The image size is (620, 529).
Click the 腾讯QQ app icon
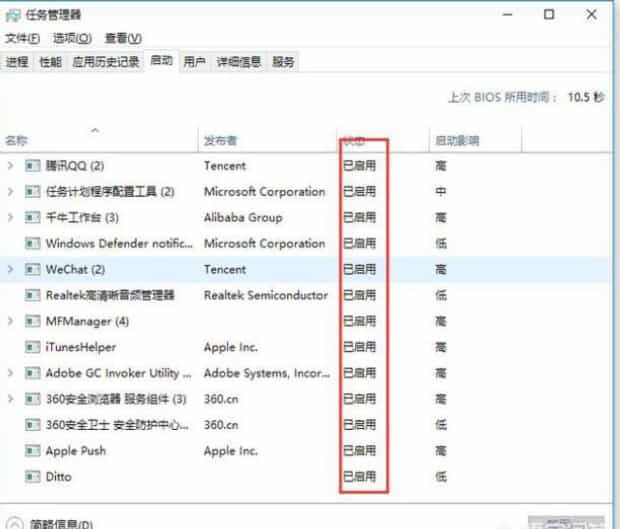[32, 166]
